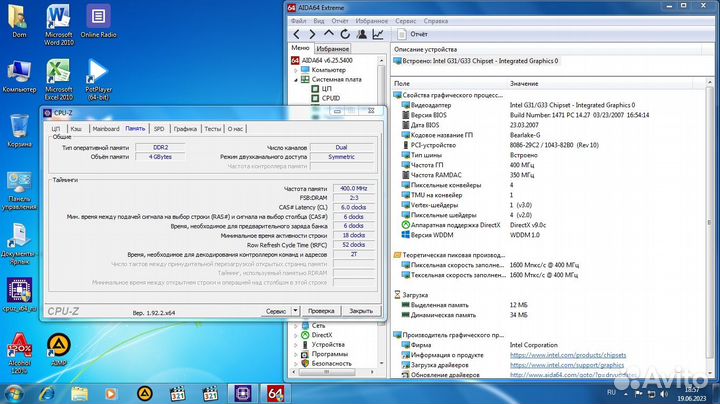Screen dimensions: 720x404
Task: Open Alcohol 120% desktop shortcut
Action: 19,353
